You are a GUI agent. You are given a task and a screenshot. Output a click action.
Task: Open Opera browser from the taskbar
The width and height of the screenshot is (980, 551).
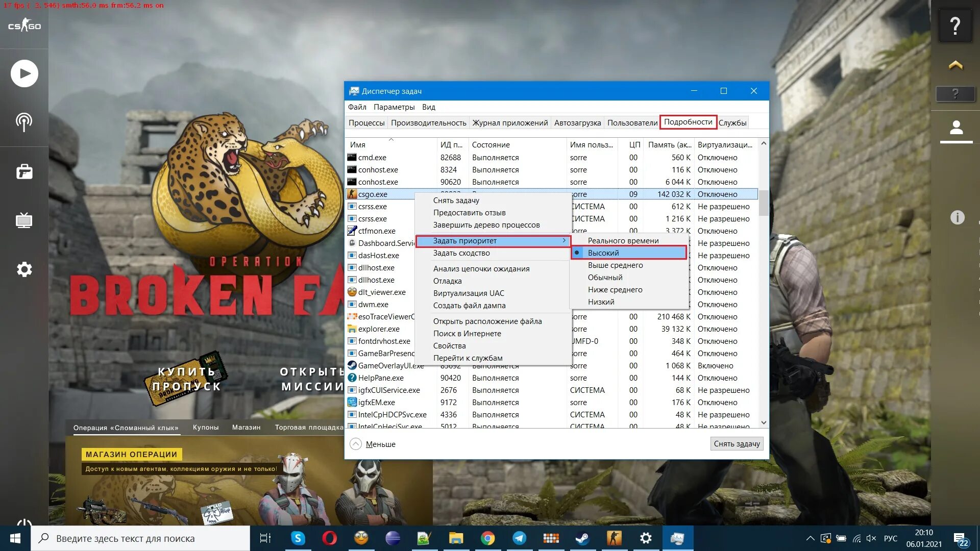pyautogui.click(x=330, y=538)
